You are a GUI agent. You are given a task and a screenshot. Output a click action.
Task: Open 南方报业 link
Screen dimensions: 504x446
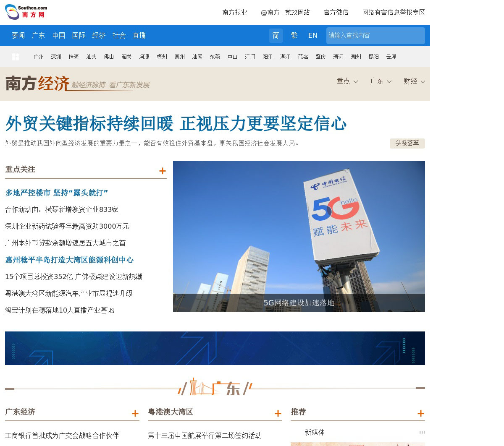click(235, 13)
